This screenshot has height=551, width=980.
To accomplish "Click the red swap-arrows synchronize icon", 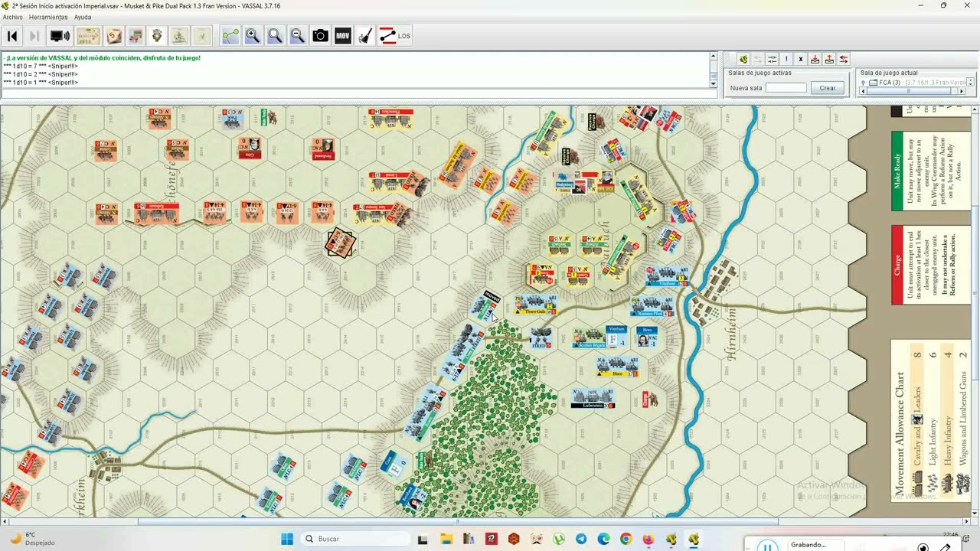I will tap(844, 59).
